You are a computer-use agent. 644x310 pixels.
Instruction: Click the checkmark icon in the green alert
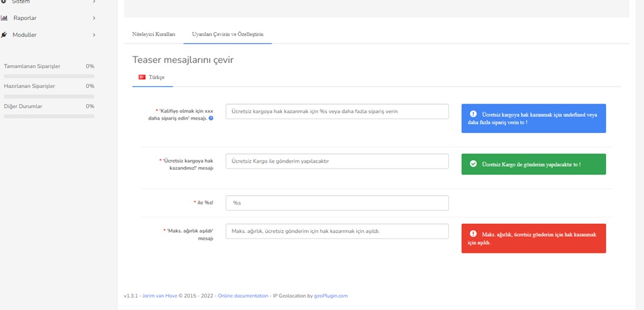pos(473,163)
